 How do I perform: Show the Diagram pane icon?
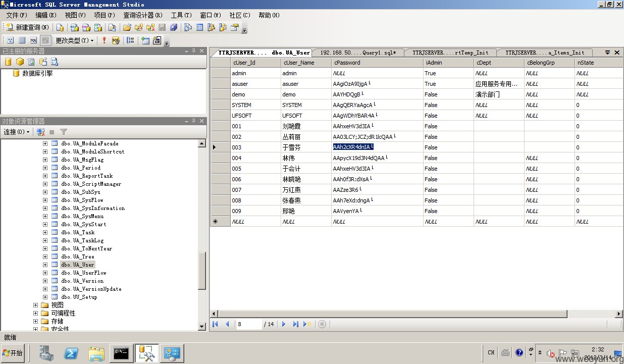pyautogui.click(x=10, y=40)
